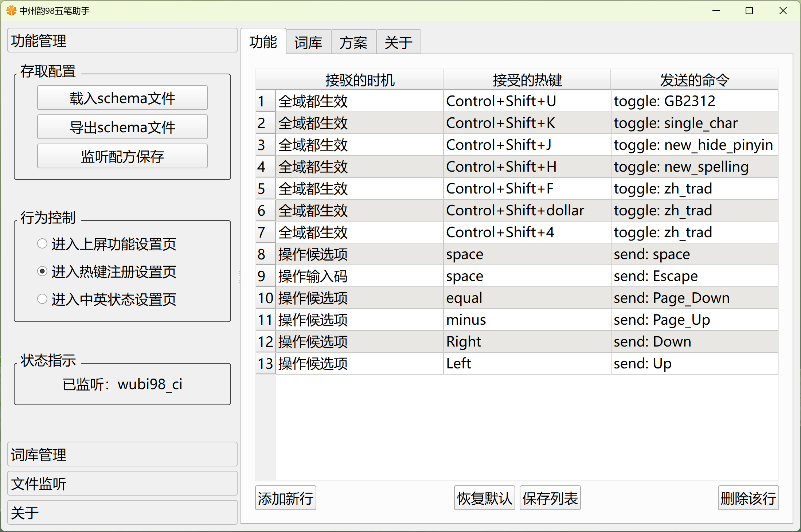Switch to the 词库 tab
This screenshot has height=532, width=801.
(x=308, y=43)
